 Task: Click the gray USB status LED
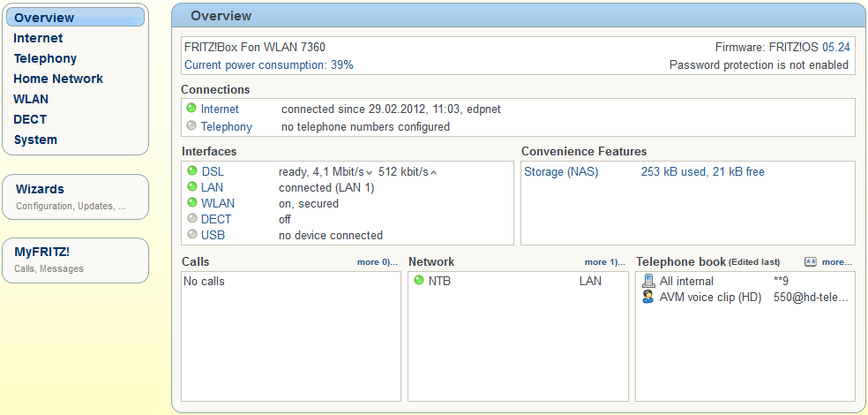[x=192, y=234]
